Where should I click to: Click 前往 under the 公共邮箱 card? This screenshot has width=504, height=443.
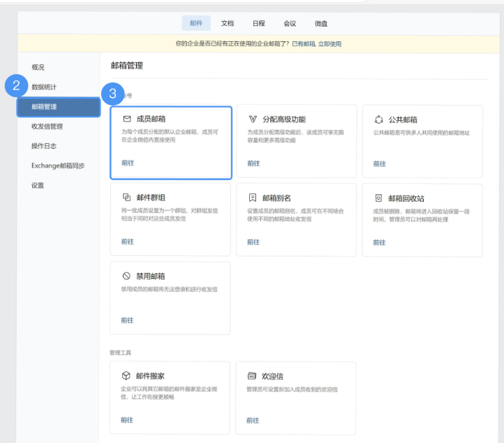(379, 164)
